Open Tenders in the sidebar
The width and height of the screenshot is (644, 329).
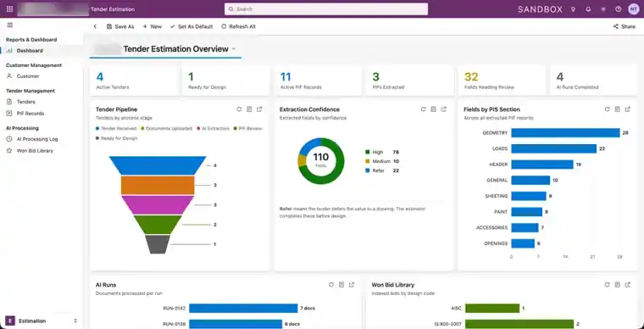pyautogui.click(x=41, y=102)
